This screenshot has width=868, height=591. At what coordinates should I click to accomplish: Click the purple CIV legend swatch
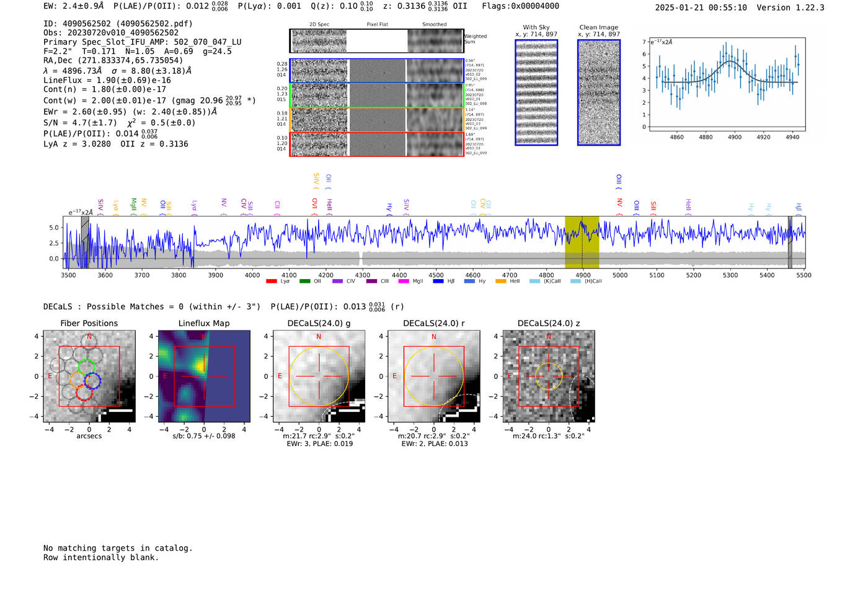pos(337,281)
